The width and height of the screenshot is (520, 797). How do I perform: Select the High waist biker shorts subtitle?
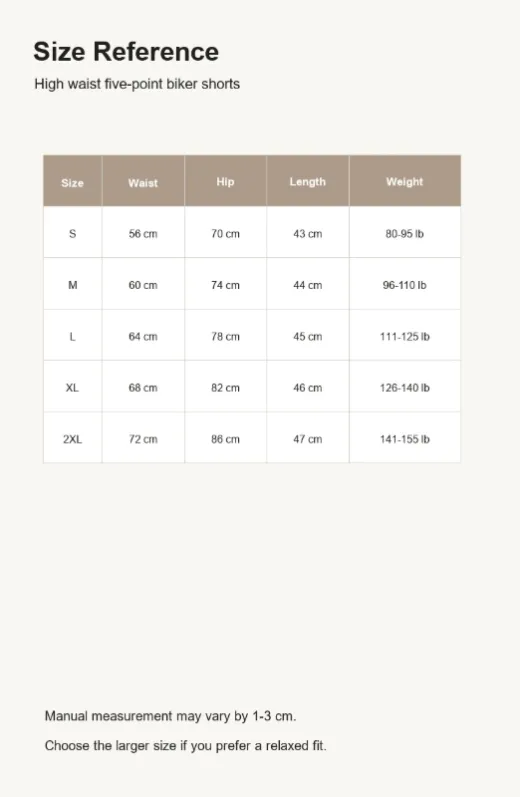coord(137,84)
